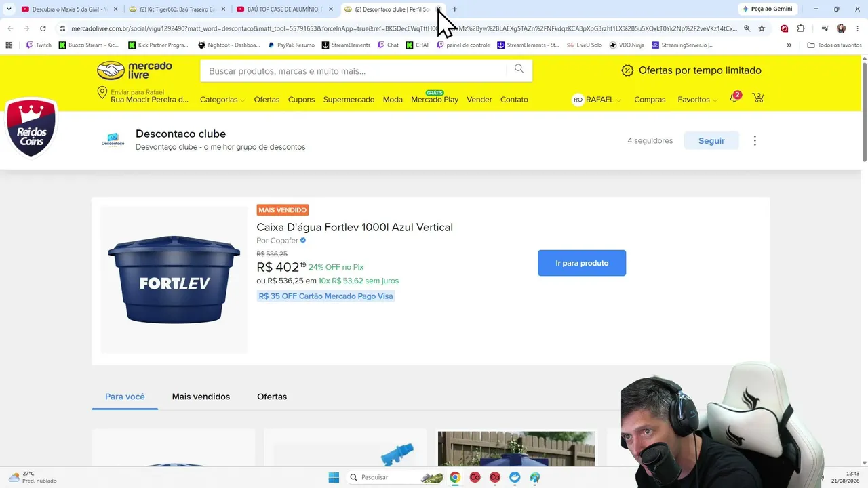The height and width of the screenshot is (488, 868).
Task: Click the page vertical scrollbar
Action: 864,112
